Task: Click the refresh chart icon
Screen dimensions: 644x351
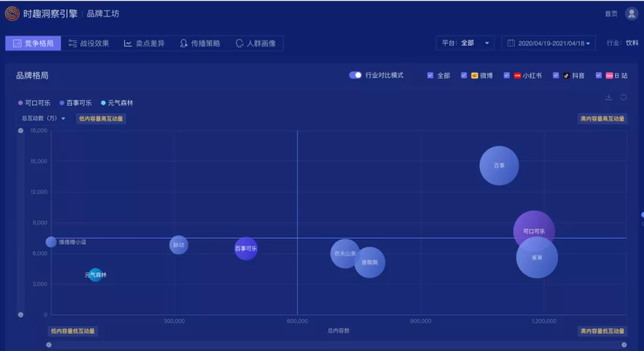Action: point(624,97)
